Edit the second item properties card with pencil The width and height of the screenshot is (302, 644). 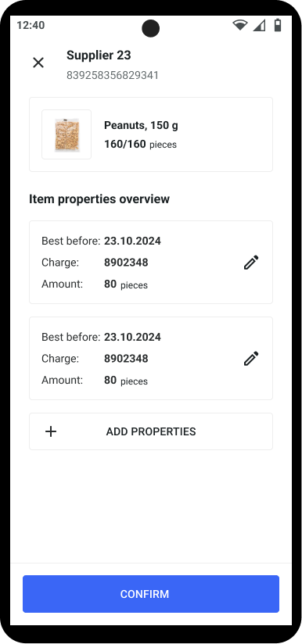pyautogui.click(x=251, y=359)
